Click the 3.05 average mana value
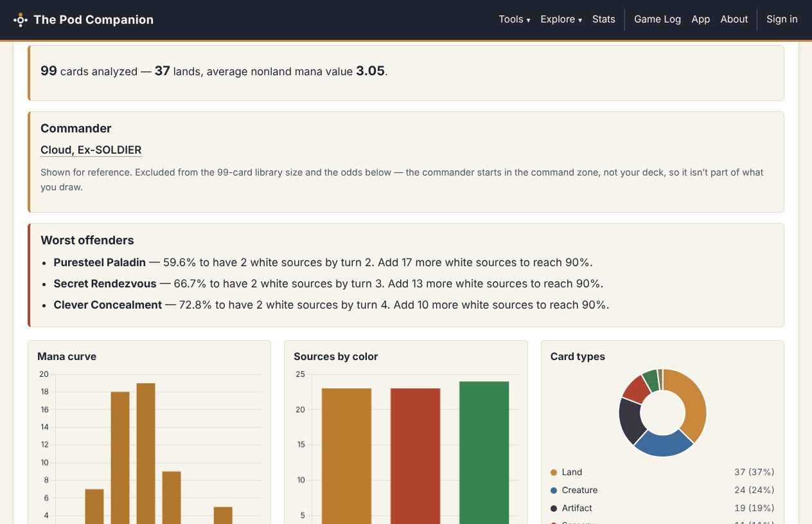The width and height of the screenshot is (812, 524). coord(370,71)
